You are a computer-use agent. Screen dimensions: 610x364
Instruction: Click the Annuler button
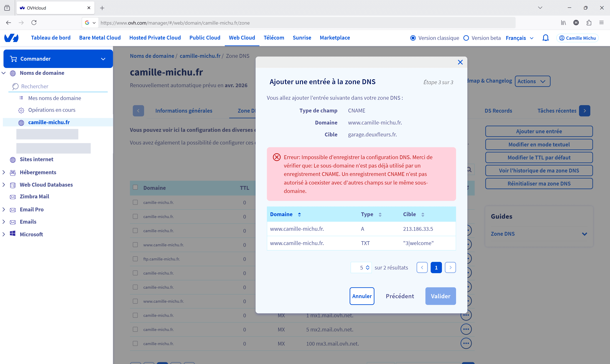coord(362,296)
